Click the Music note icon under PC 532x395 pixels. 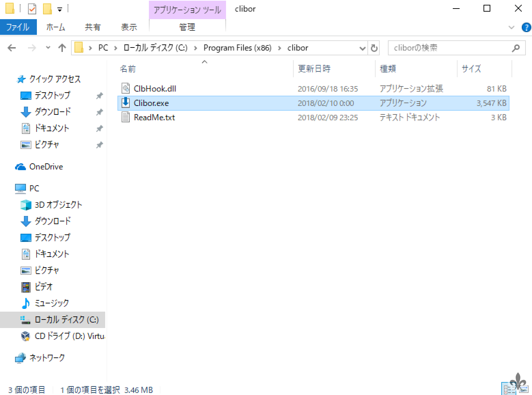[x=26, y=303]
